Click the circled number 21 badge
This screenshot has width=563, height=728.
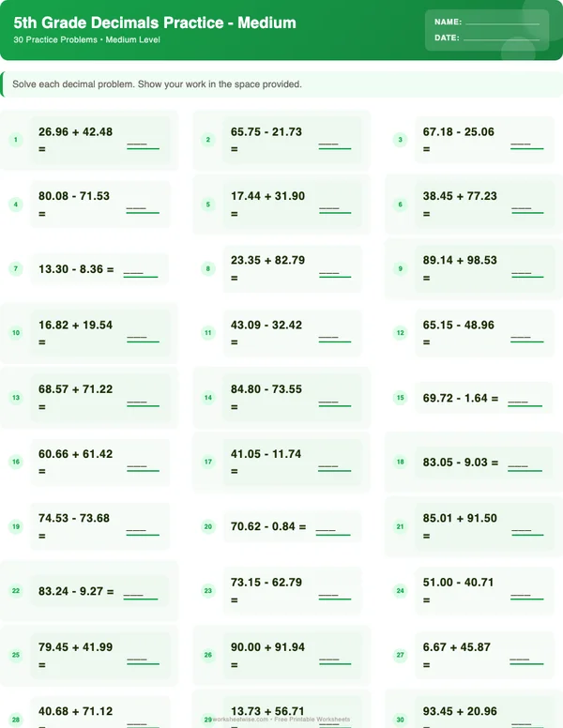click(401, 527)
